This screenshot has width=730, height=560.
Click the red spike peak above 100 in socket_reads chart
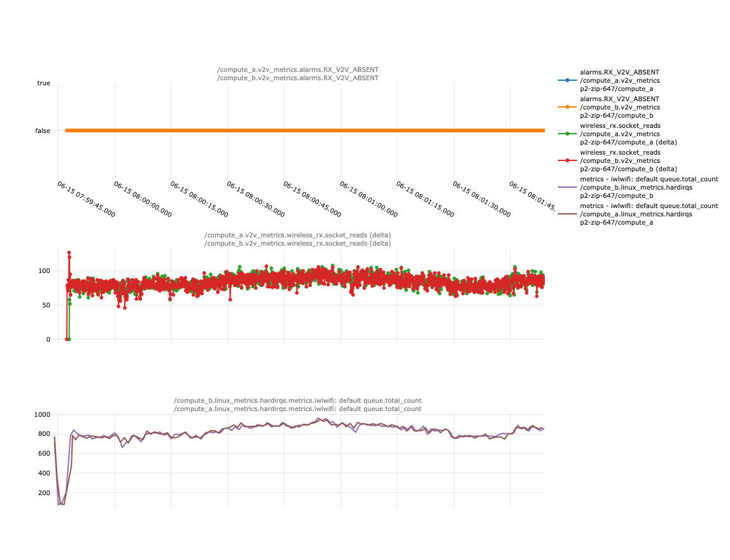tap(69, 253)
